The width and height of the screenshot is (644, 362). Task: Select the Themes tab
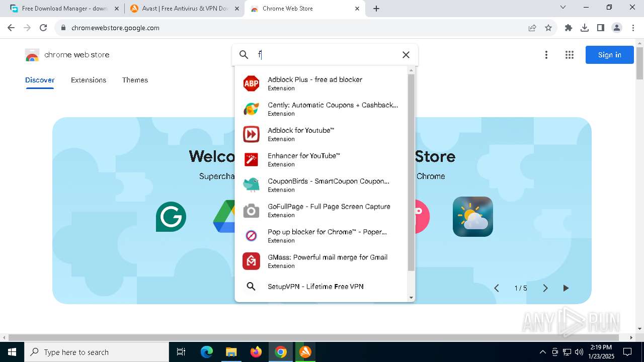coord(135,80)
